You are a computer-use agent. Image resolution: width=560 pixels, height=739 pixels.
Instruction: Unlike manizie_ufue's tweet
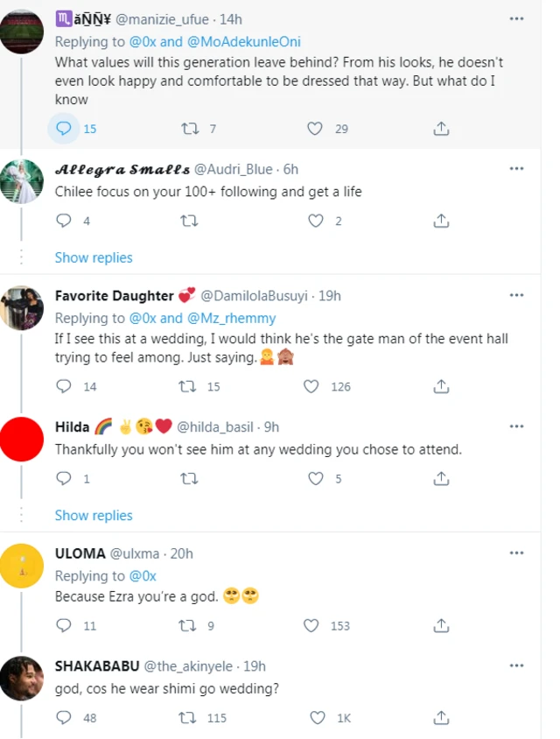(315, 128)
